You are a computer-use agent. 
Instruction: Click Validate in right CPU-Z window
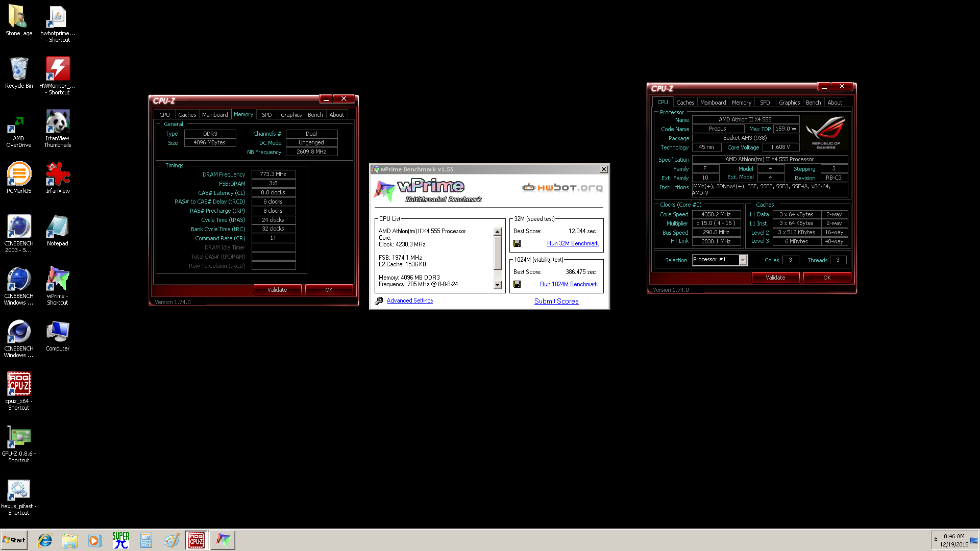click(x=775, y=278)
